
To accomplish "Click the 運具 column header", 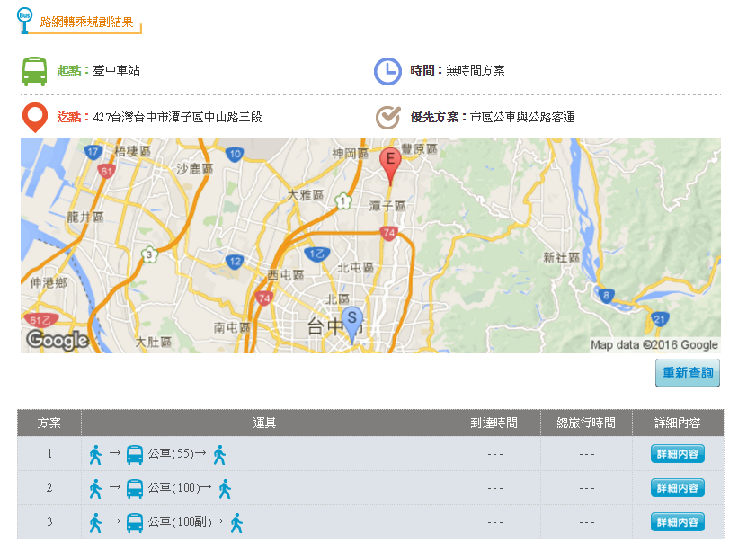I will click(264, 423).
